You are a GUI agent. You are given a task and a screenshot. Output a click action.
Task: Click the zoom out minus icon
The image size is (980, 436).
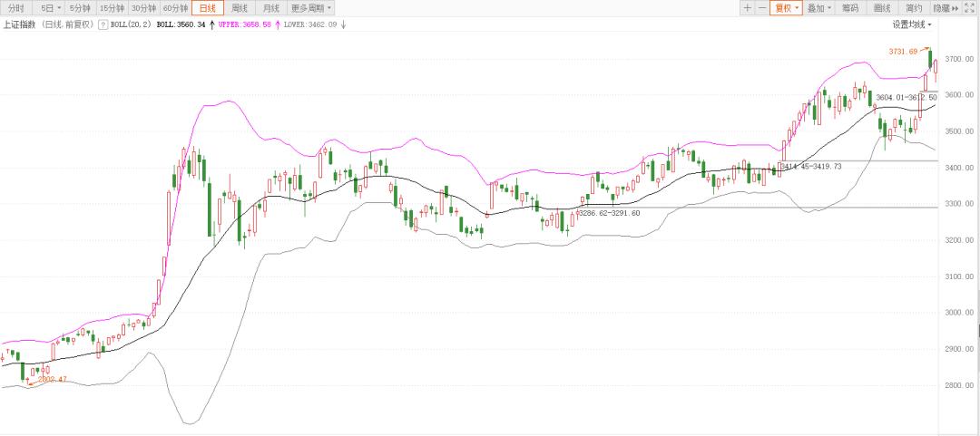pyautogui.click(x=761, y=8)
